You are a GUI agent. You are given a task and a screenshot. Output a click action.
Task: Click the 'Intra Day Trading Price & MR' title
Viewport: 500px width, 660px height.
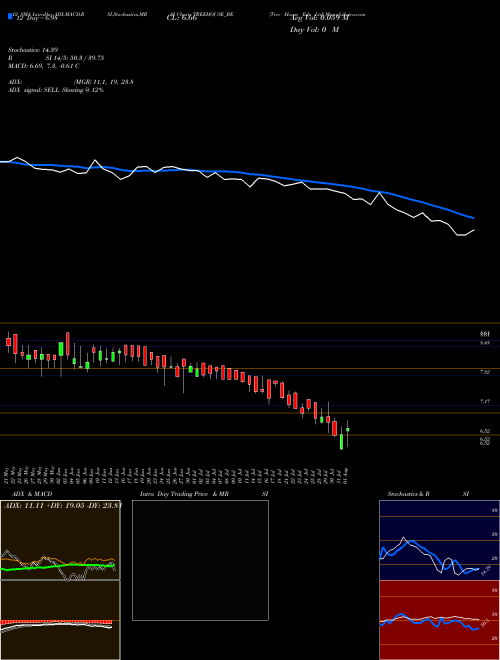[185, 494]
